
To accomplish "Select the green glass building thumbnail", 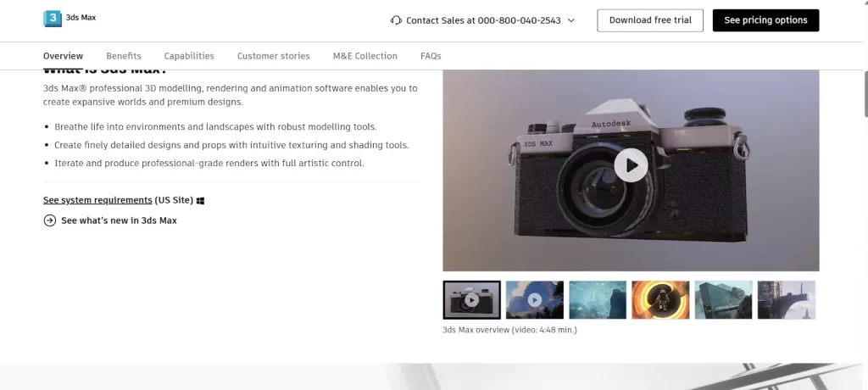I will click(x=724, y=299).
